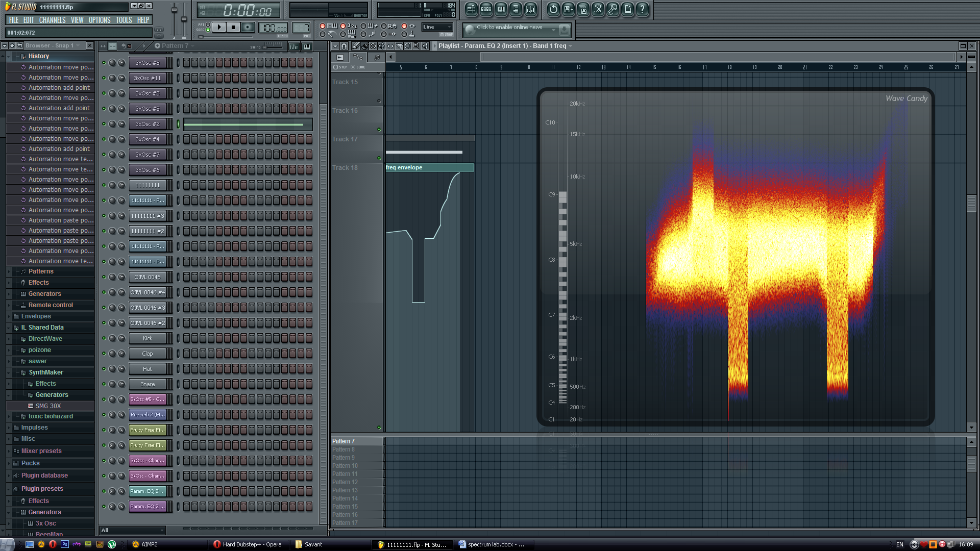The height and width of the screenshot is (551, 980).
Task: Open the audio editor scissors icon
Action: (598, 9)
